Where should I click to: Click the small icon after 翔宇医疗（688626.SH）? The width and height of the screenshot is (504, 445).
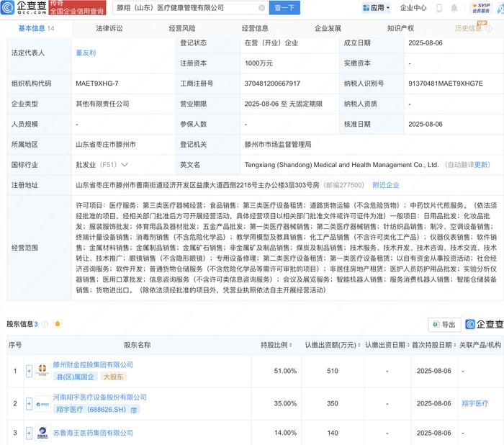pos(134,410)
